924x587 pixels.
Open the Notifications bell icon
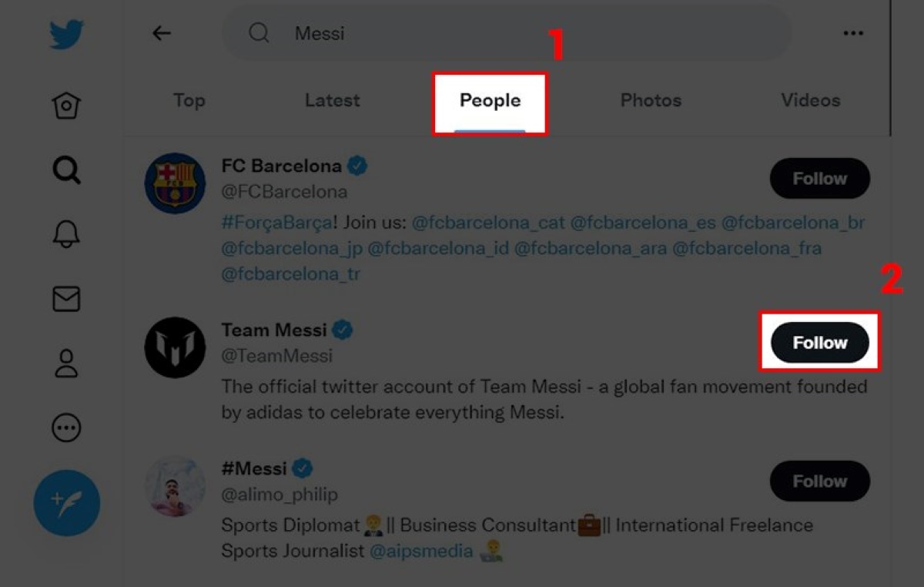point(66,235)
